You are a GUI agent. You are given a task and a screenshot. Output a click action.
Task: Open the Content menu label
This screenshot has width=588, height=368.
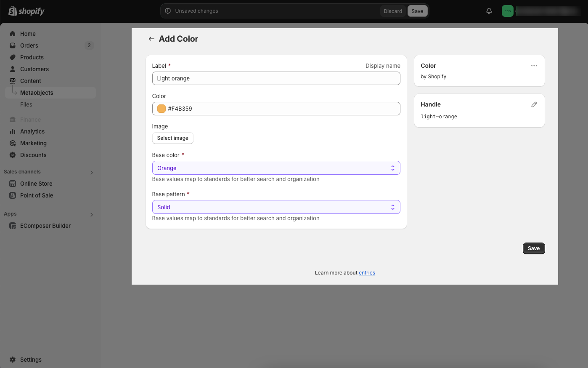(x=31, y=81)
